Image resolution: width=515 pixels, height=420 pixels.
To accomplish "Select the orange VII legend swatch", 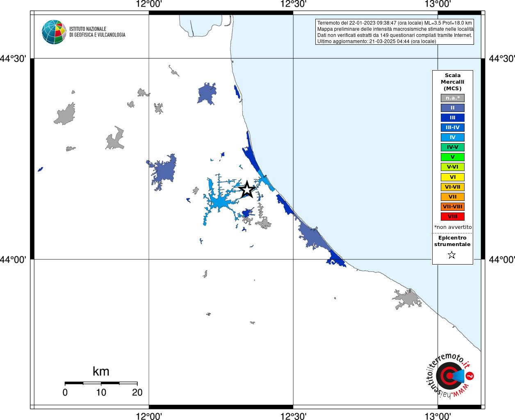I will tap(453, 197).
